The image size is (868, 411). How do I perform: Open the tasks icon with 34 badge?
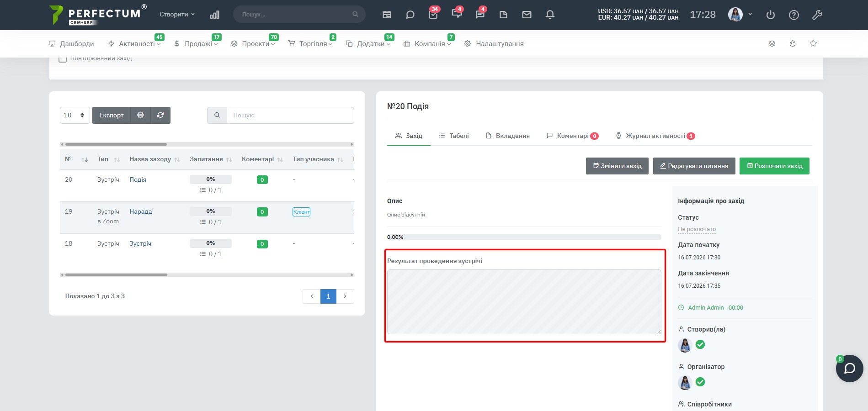(x=433, y=15)
